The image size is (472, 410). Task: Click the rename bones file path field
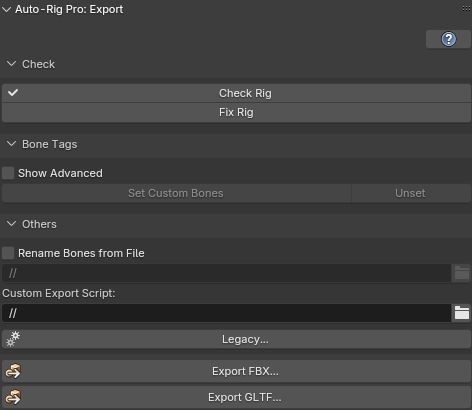pos(227,273)
